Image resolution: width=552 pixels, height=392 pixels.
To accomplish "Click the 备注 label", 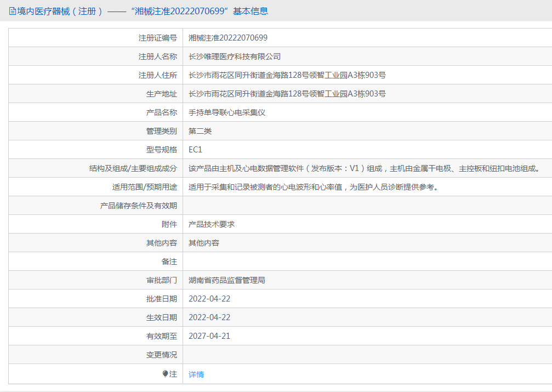I will 169,262.
